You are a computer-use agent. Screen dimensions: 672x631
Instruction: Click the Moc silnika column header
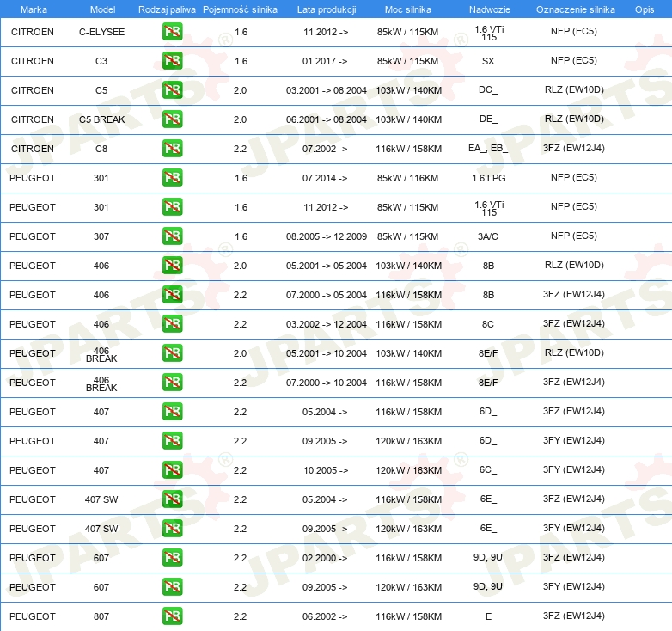408,9
